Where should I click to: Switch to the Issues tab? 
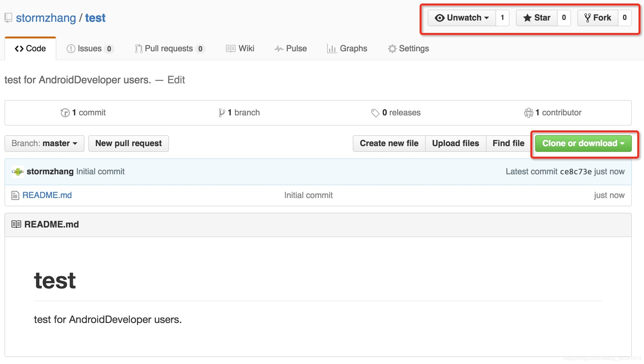coord(90,49)
